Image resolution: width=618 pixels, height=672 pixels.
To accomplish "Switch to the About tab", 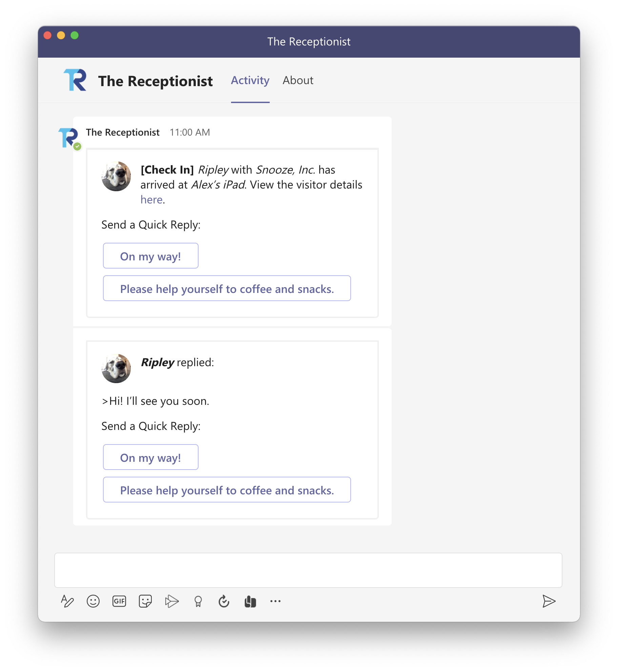I will tap(298, 80).
